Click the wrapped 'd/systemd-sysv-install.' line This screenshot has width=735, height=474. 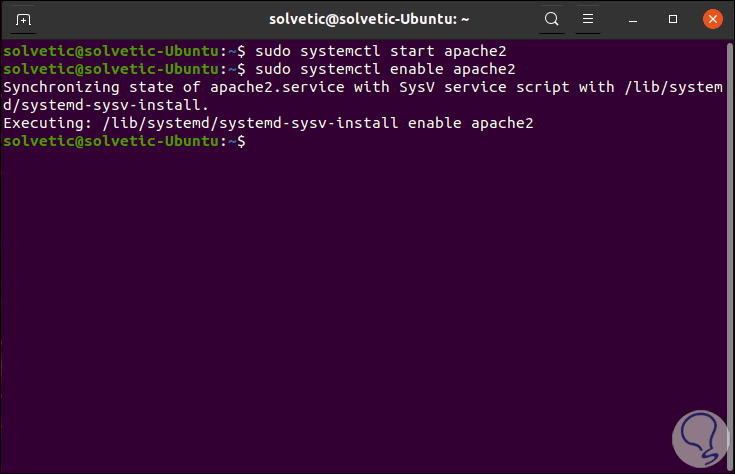[x=107, y=105]
